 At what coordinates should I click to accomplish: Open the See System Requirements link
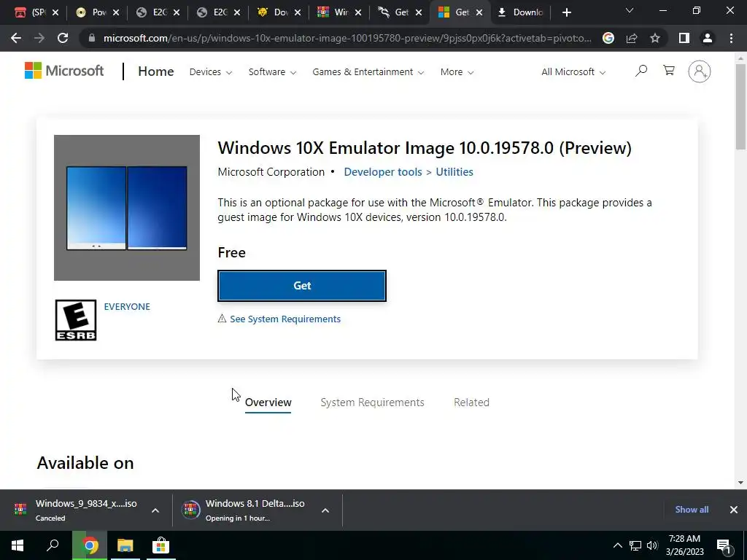click(x=285, y=319)
